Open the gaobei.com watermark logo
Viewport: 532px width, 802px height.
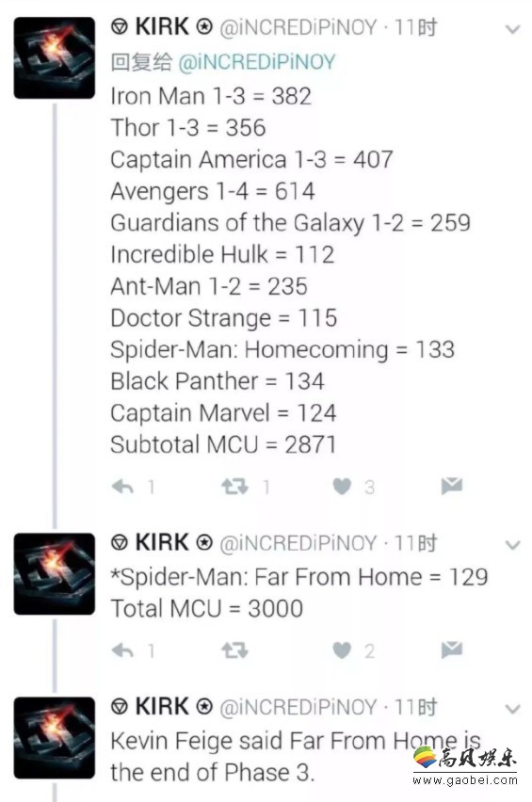[x=465, y=765]
